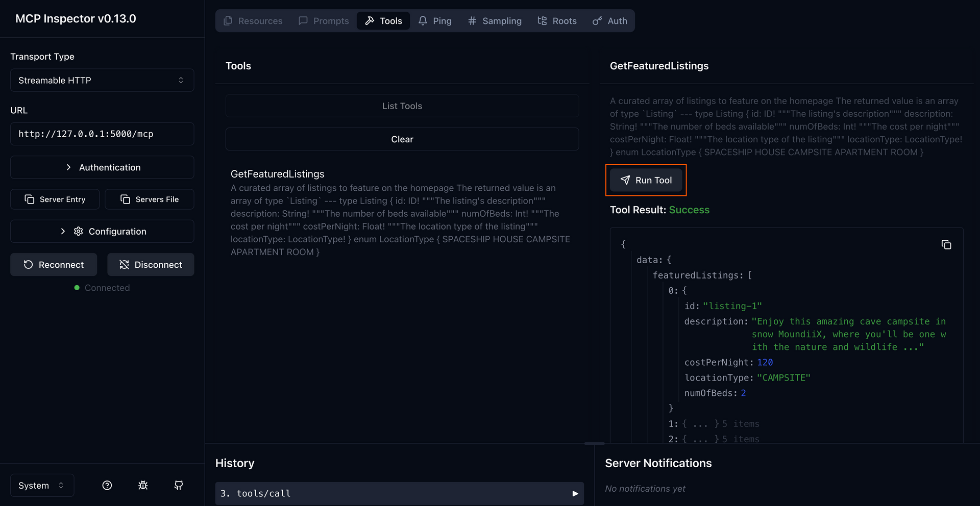This screenshot has width=980, height=506.
Task: Expand the Authentication section
Action: pos(102,167)
